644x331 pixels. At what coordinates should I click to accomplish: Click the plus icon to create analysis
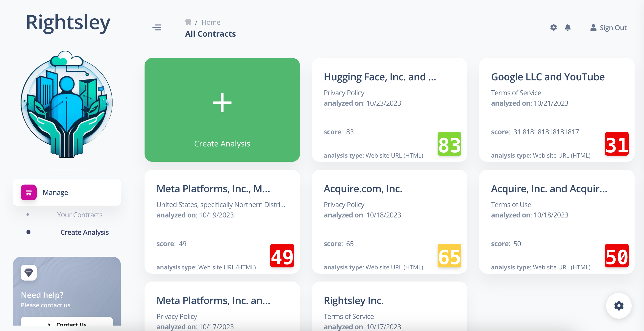coord(222,103)
